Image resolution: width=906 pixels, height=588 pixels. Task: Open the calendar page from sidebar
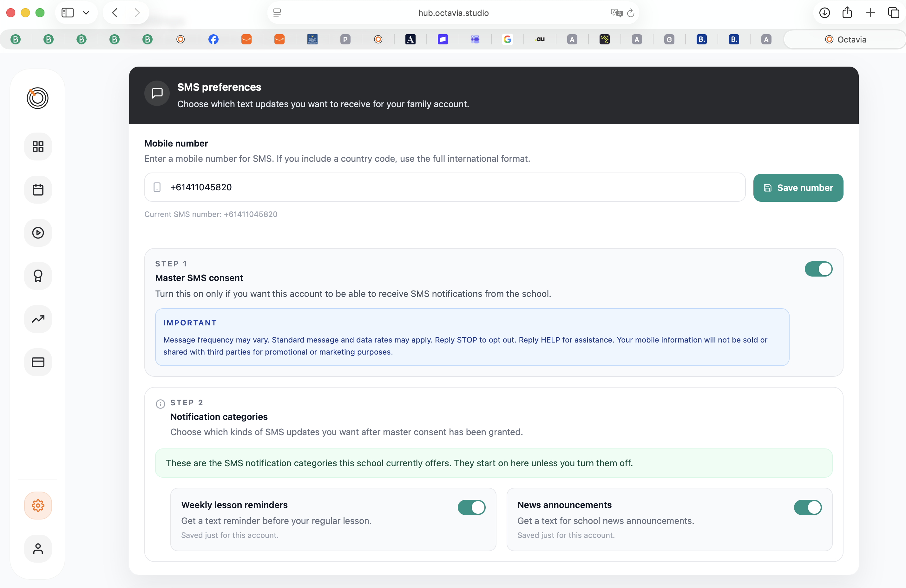38,190
